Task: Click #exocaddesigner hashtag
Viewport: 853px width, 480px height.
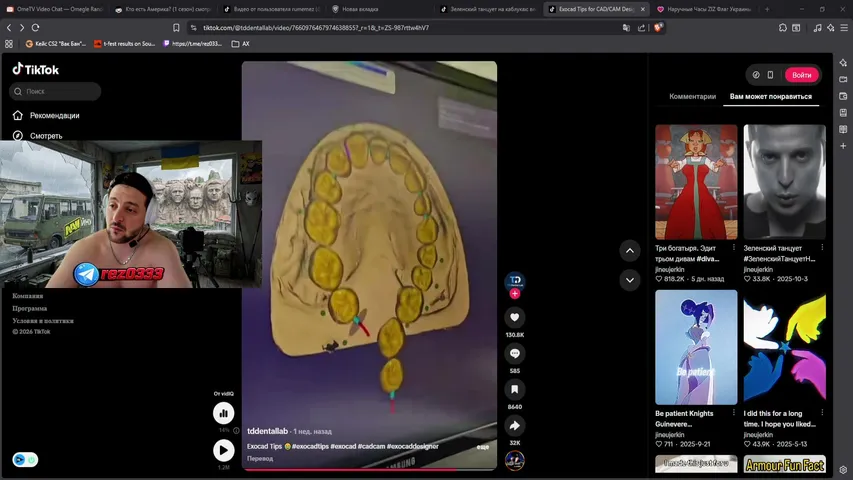Action: [x=412, y=446]
